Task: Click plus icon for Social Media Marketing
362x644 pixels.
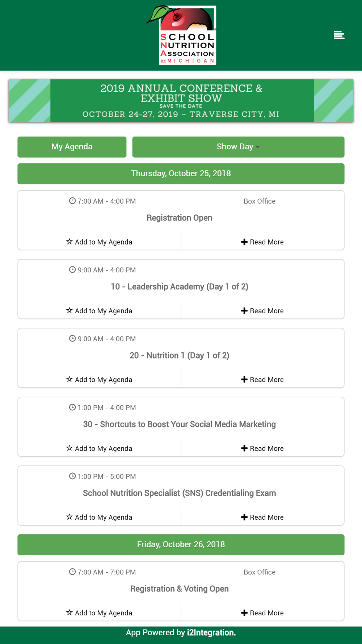Action: (x=244, y=448)
